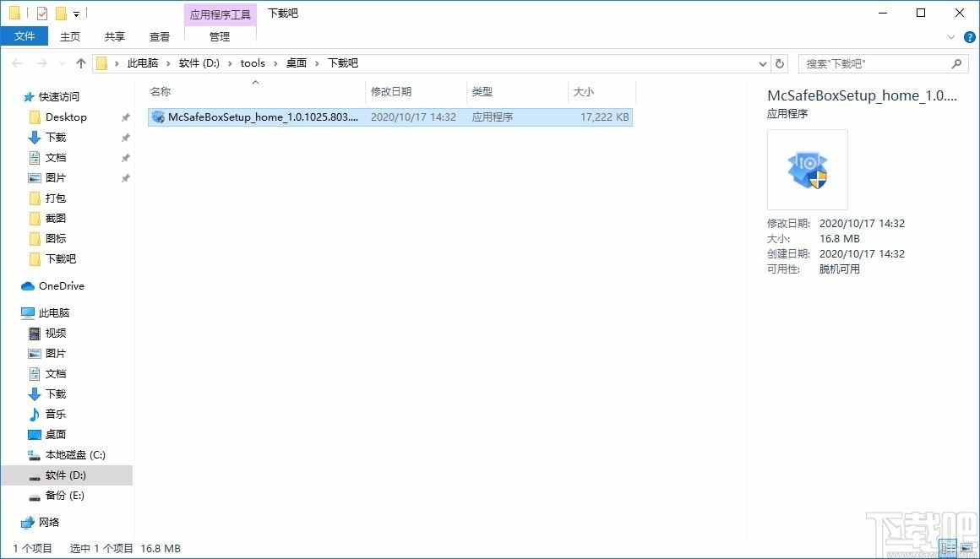Viewport: 980px width, 559px height.
Task: Select 软件 (D:) drive in sidebar
Action: click(x=66, y=475)
